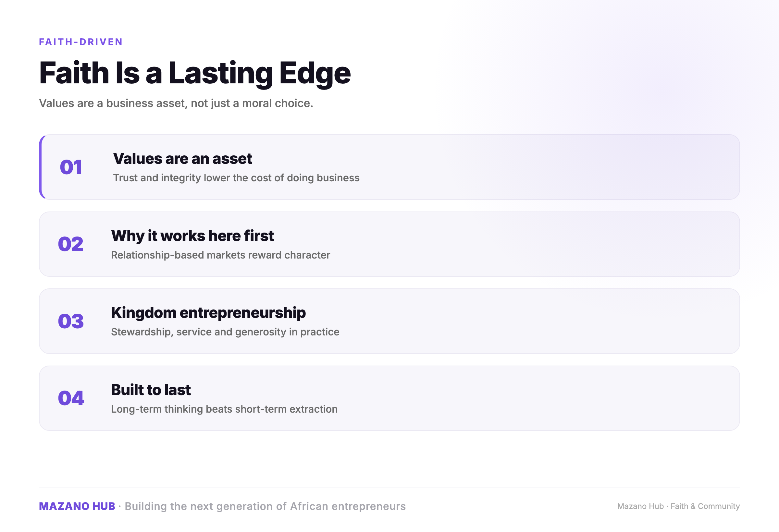
Task: Click 'Stewardship, service and generosity' description
Action: pyautogui.click(x=225, y=332)
